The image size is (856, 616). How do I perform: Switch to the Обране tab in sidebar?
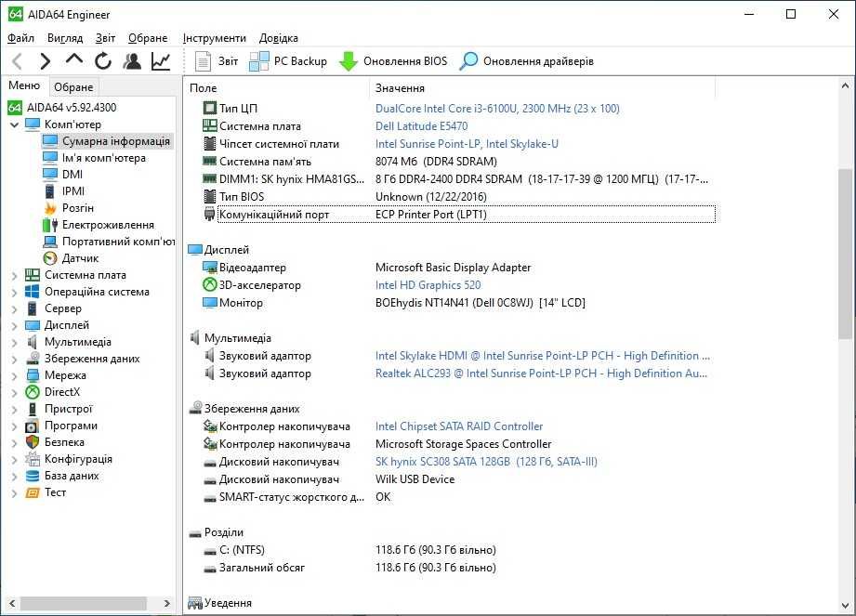point(73,87)
